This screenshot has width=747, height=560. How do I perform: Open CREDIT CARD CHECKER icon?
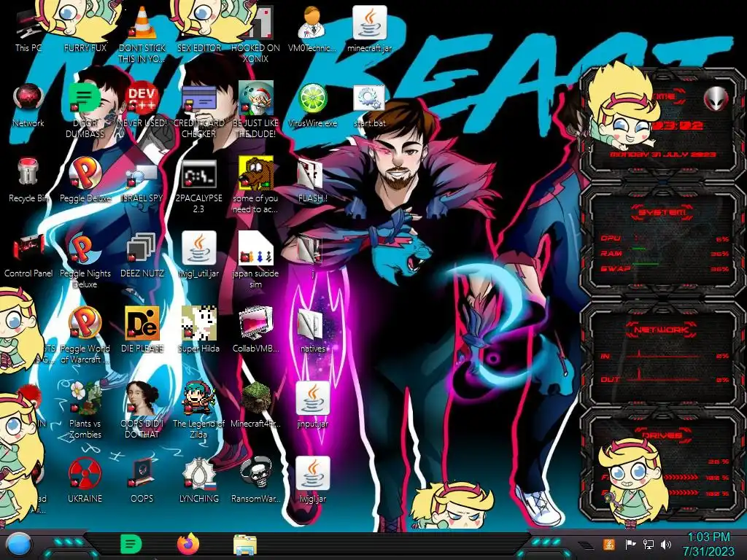coord(199,99)
